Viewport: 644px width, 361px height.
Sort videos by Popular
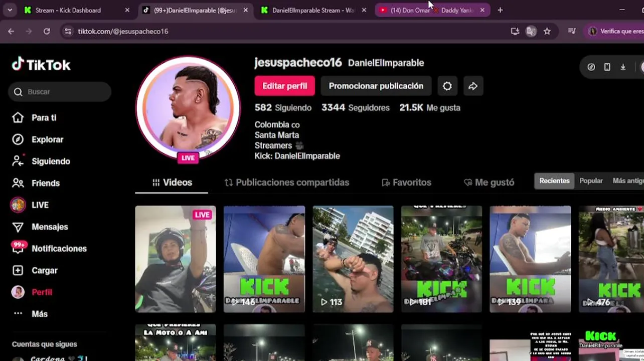coord(591,181)
